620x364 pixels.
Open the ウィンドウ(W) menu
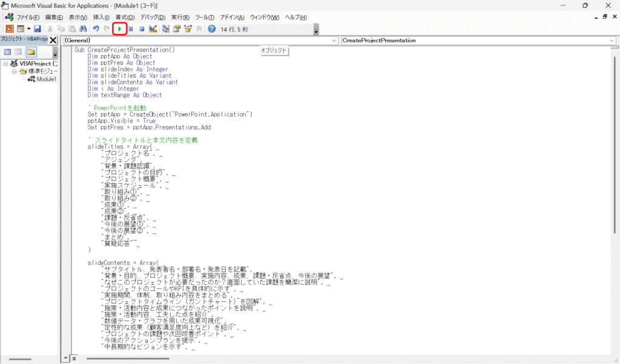click(x=265, y=18)
